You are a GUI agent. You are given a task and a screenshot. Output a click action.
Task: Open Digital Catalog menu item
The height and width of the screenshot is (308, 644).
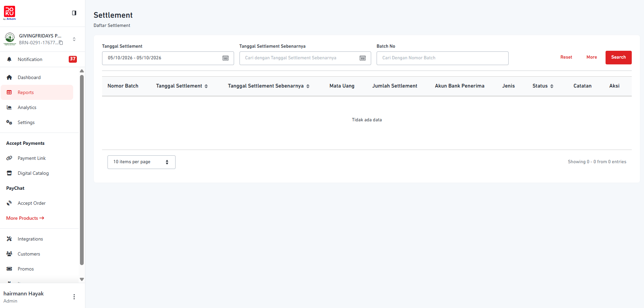37,173
